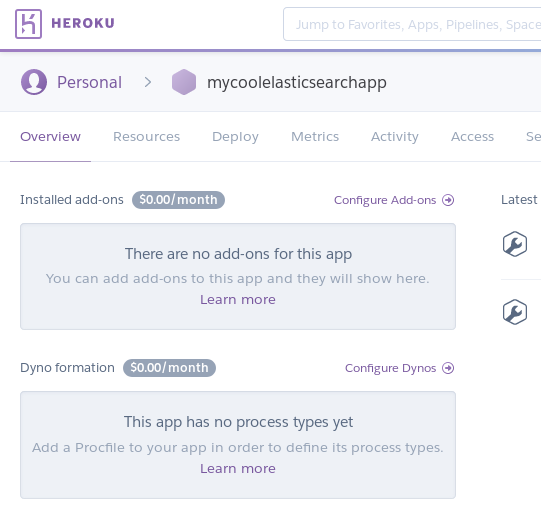This screenshot has width=541, height=517.
Task: Click the Configure Add-ons arrow icon
Action: pos(448,200)
